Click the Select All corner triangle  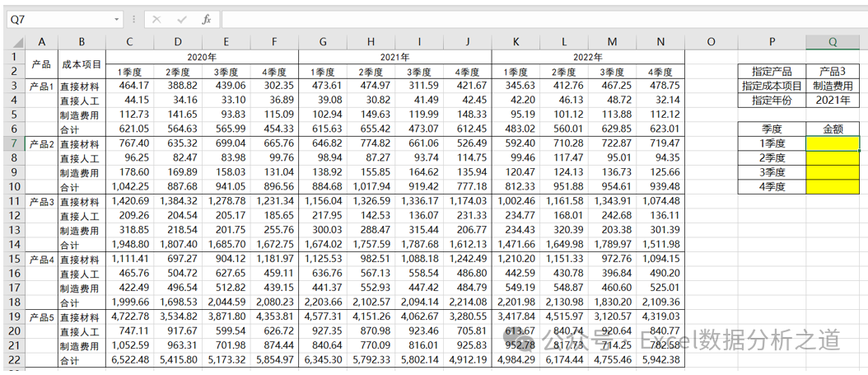(18, 43)
